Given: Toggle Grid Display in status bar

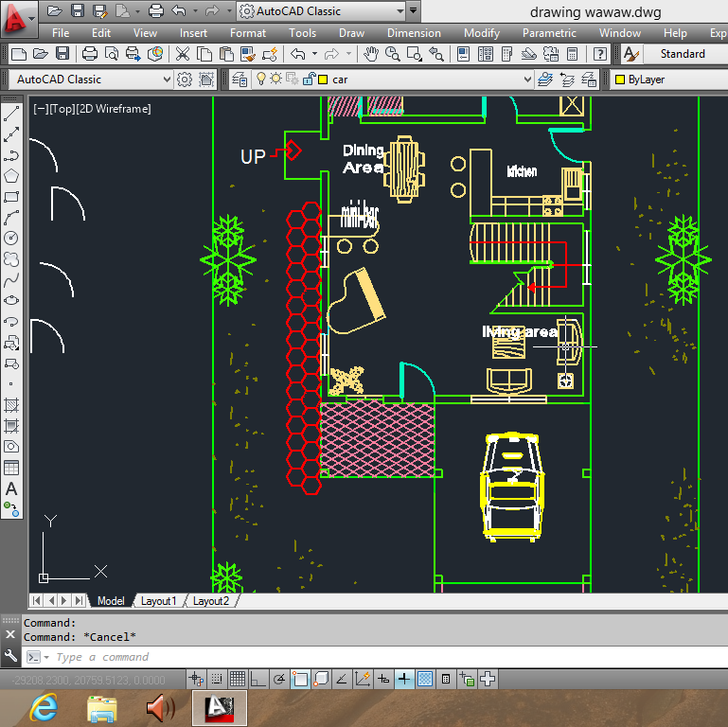Looking at the screenshot, I should 238,679.
